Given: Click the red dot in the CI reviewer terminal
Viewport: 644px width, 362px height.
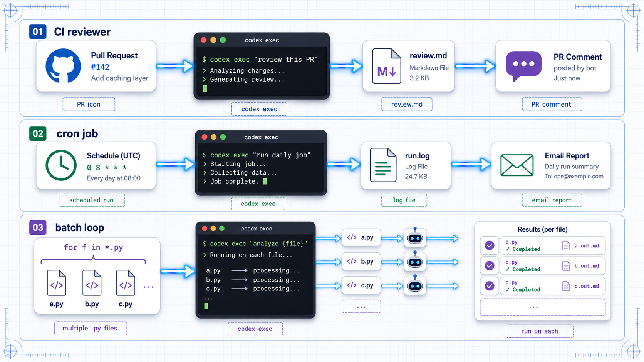Looking at the screenshot, I should tap(204, 40).
